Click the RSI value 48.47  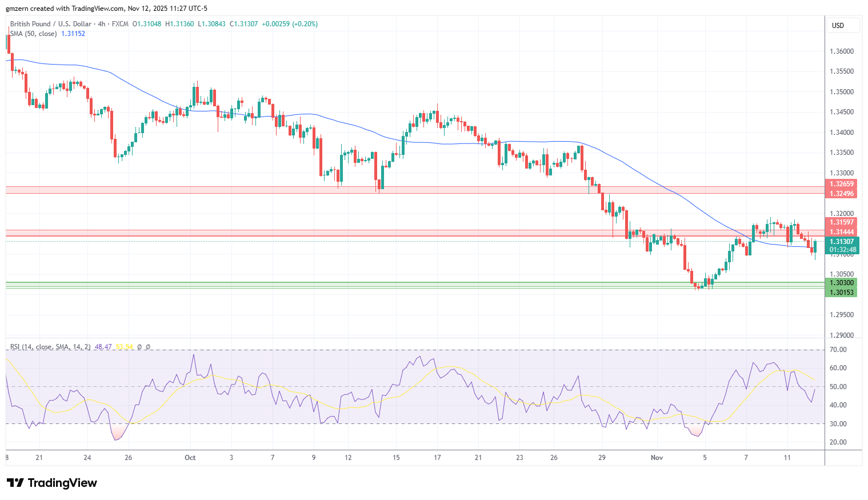click(103, 347)
